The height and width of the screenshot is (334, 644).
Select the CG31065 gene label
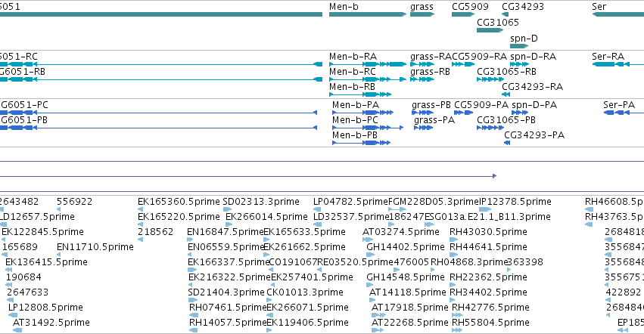tap(498, 23)
